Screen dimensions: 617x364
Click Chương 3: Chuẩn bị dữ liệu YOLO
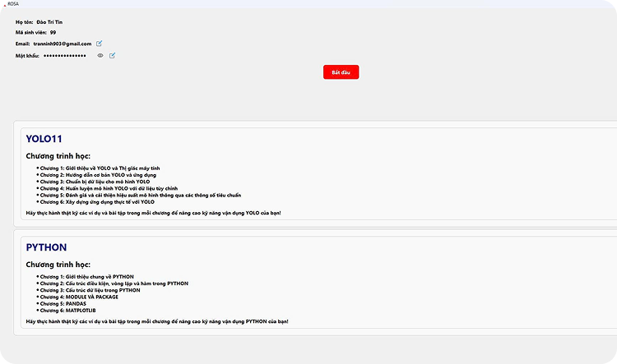tap(95, 182)
